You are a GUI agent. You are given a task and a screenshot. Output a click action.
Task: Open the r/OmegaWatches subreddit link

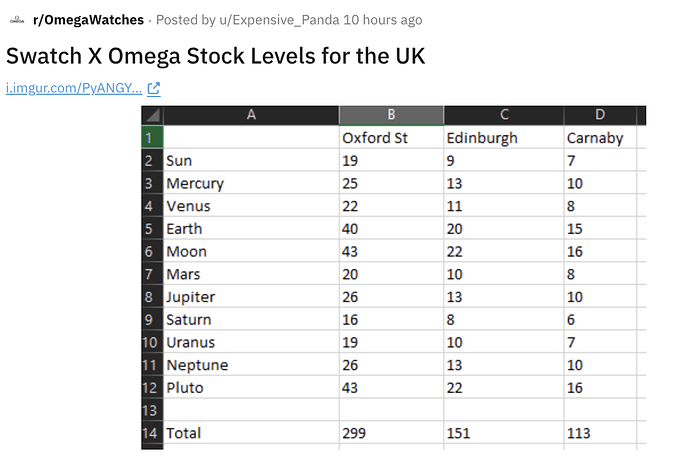click(x=88, y=20)
